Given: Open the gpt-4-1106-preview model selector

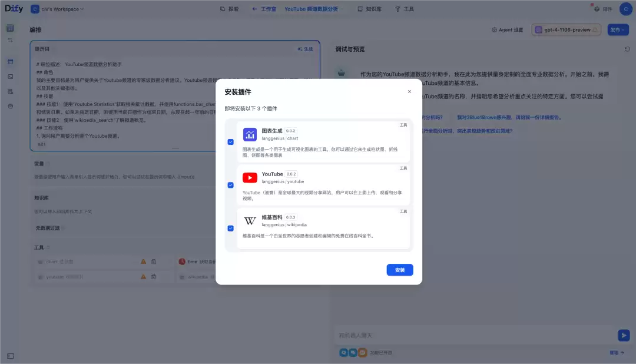Looking at the screenshot, I should click(567, 29).
